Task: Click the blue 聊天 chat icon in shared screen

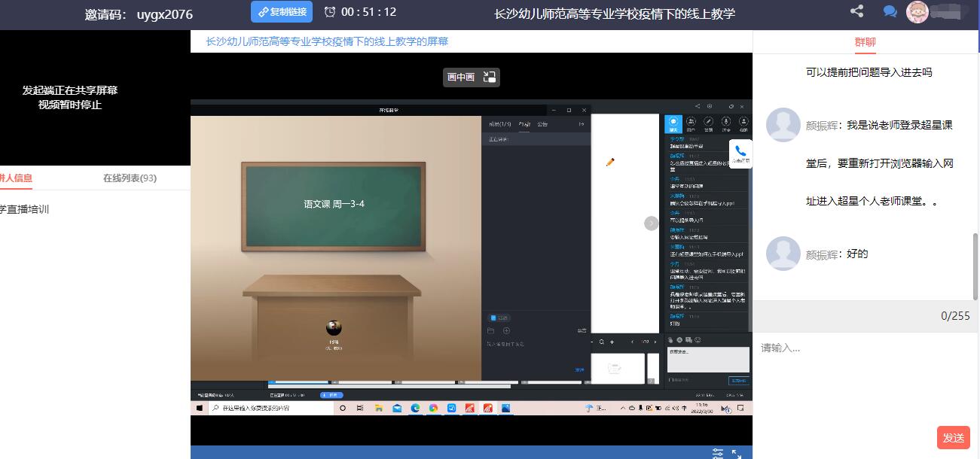Action: point(673,122)
